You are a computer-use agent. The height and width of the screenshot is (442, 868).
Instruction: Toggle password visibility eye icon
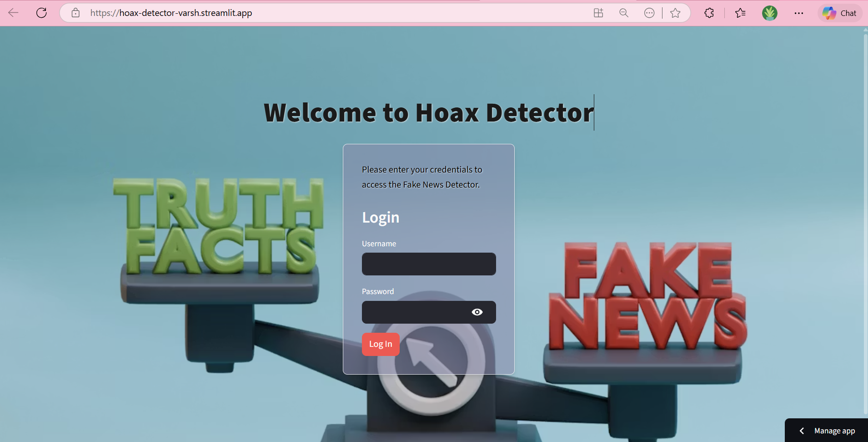pos(477,312)
